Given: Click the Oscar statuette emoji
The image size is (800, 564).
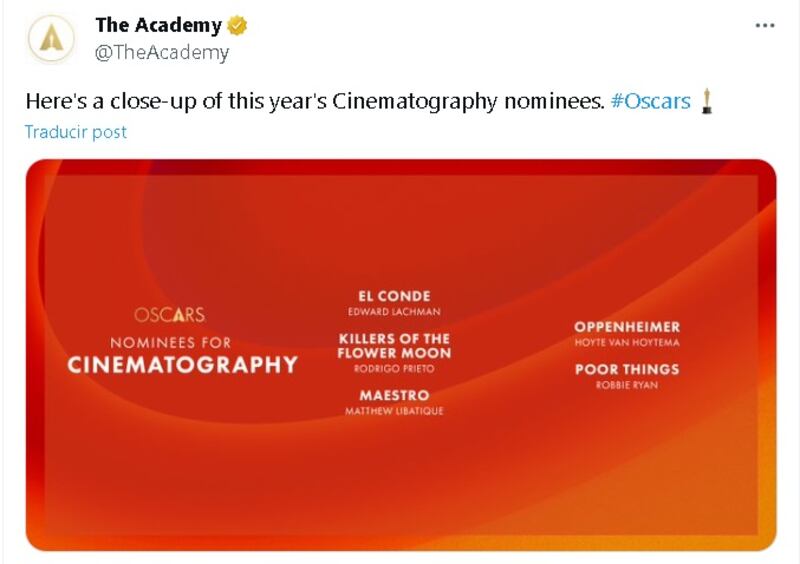Looking at the screenshot, I should 706,101.
